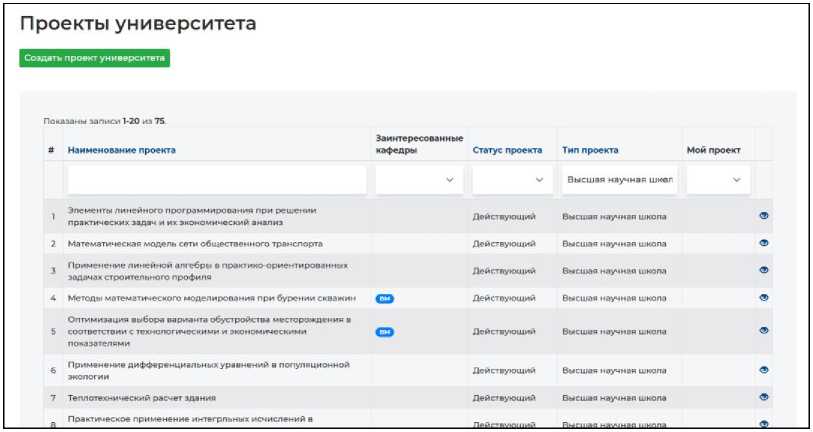Sort by Наименование проекта column header
Screen dimensions: 813x432
click(121, 150)
